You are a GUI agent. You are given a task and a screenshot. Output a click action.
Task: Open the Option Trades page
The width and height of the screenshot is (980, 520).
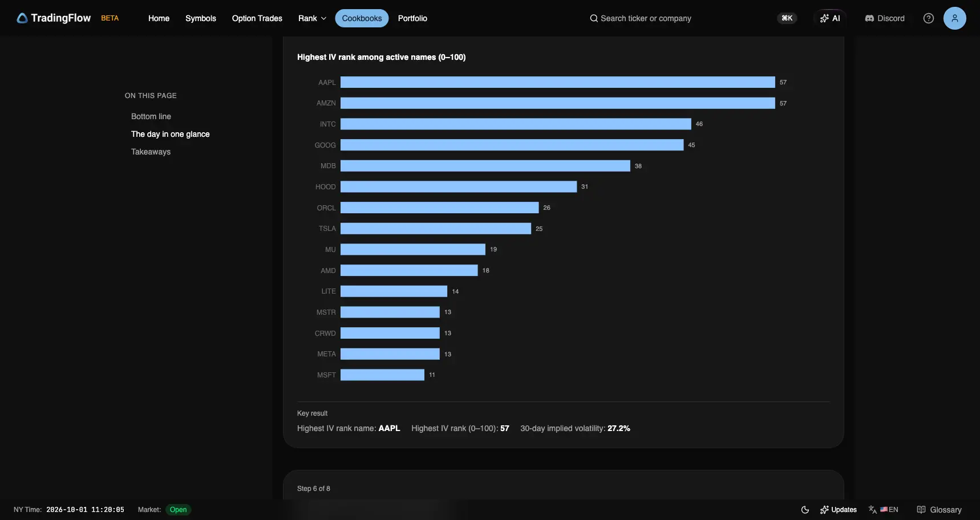[x=257, y=18]
